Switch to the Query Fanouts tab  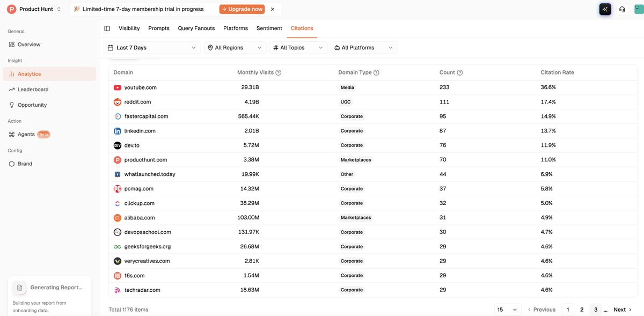196,28
